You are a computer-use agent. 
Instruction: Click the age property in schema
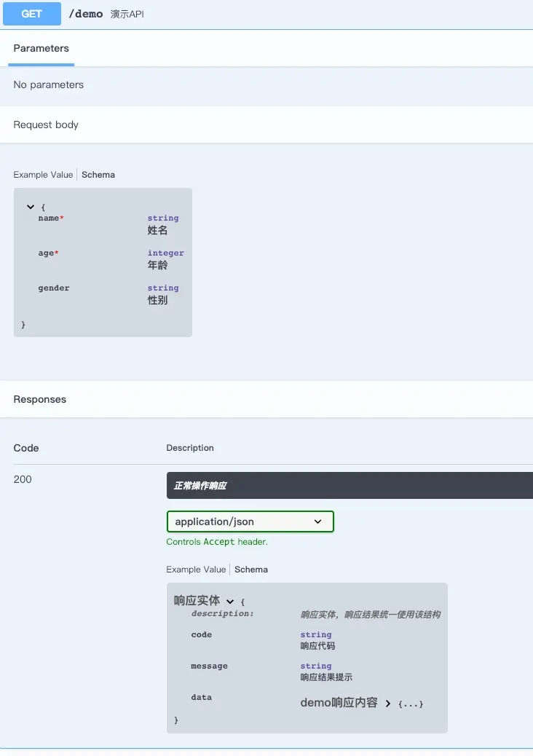click(x=47, y=253)
